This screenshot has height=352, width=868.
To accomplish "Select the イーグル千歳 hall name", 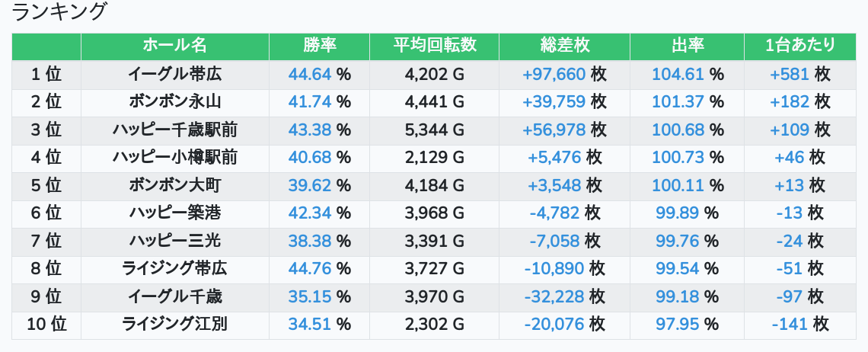I will (175, 296).
